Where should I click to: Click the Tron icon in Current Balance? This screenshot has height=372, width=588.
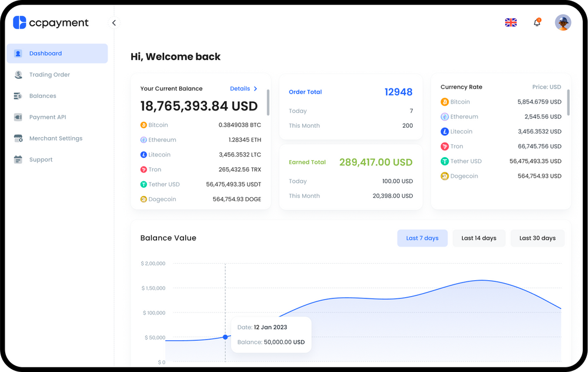(x=143, y=170)
